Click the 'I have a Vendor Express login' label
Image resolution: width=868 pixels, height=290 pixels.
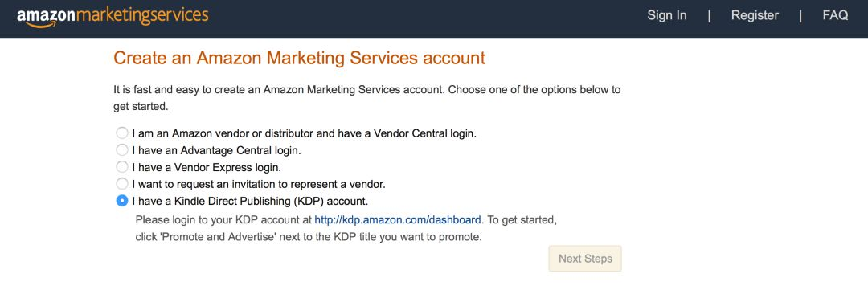pos(207,166)
